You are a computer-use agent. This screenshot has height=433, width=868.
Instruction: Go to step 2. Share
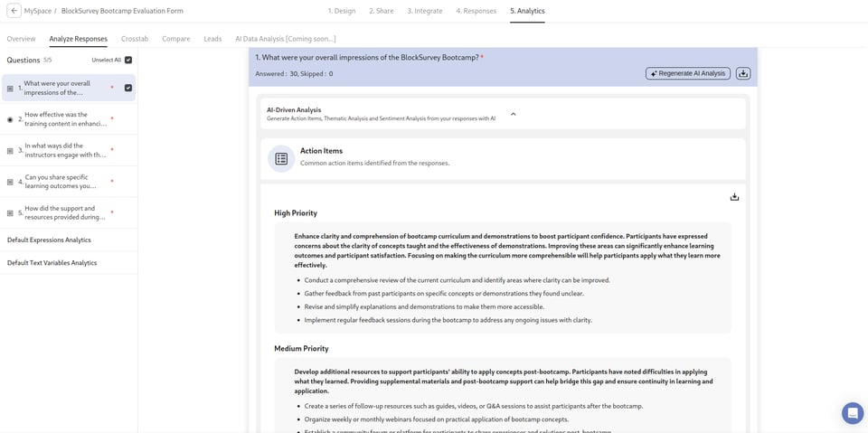[x=382, y=11]
